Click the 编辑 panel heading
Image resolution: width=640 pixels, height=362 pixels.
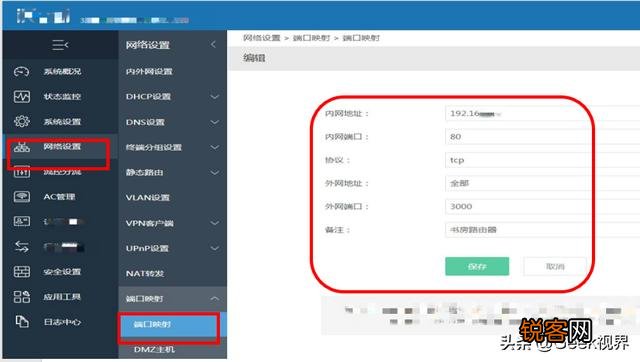[x=254, y=58]
